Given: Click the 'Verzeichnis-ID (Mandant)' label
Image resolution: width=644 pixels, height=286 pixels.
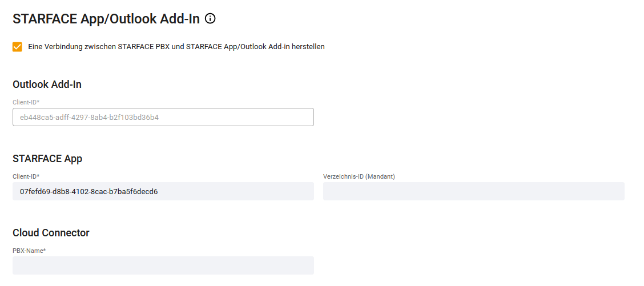Looking at the screenshot, I should 359,177.
